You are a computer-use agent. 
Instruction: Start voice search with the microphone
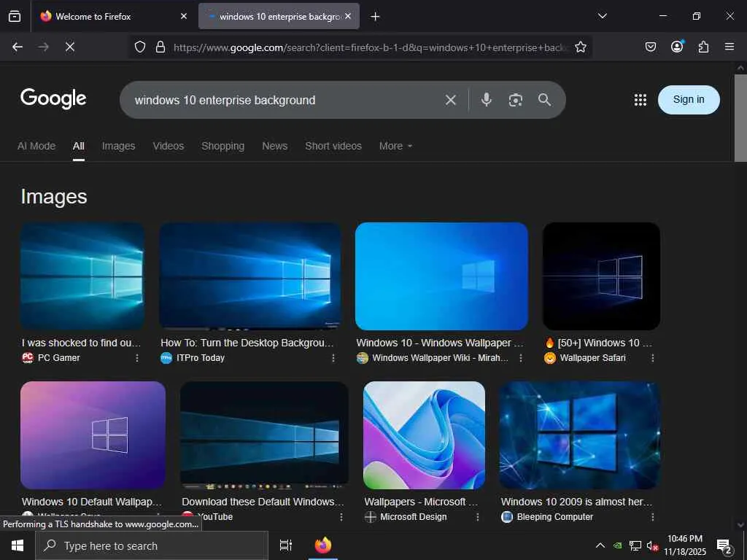click(486, 99)
